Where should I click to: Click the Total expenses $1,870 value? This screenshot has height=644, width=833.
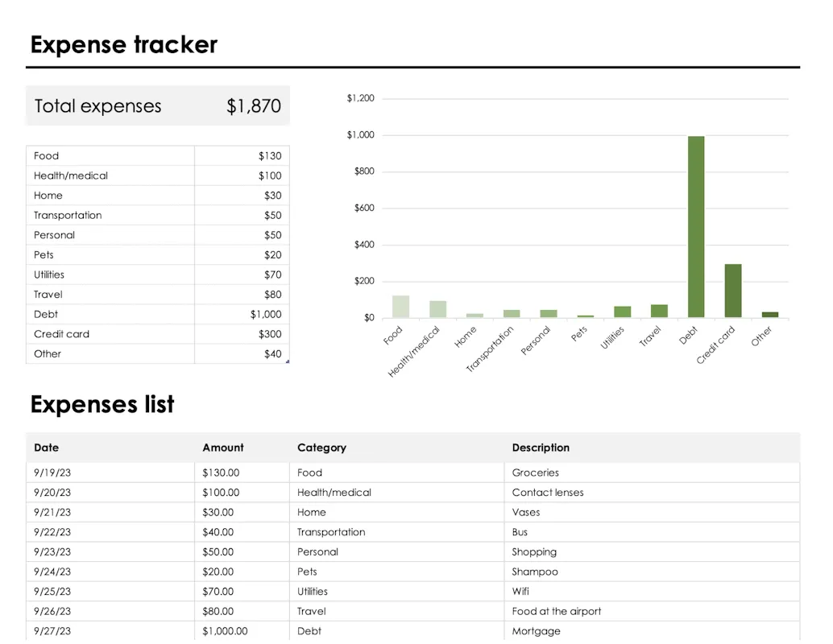254,106
